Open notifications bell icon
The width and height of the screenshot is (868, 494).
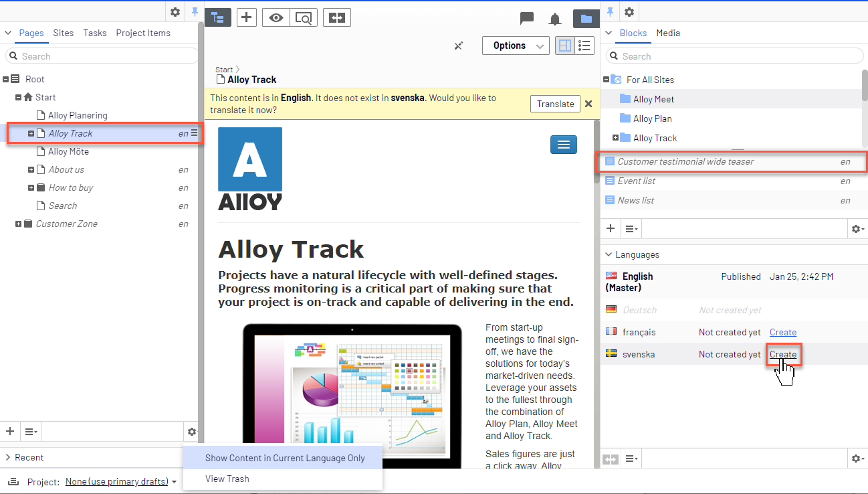pyautogui.click(x=555, y=19)
